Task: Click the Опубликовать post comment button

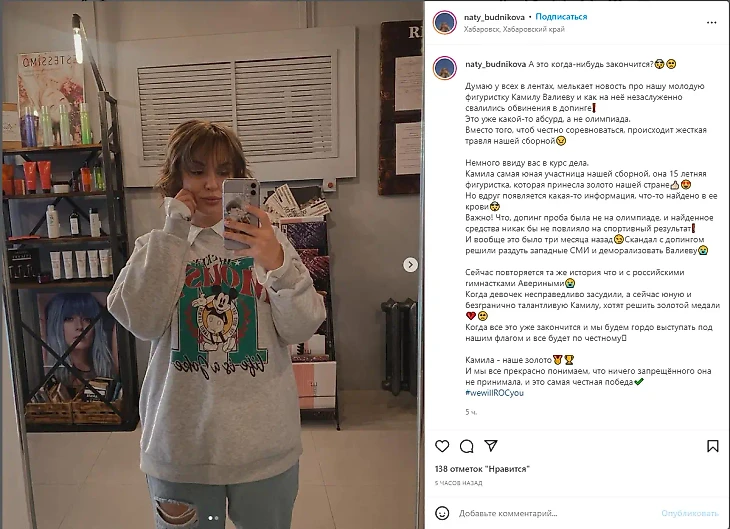Action: [690, 513]
